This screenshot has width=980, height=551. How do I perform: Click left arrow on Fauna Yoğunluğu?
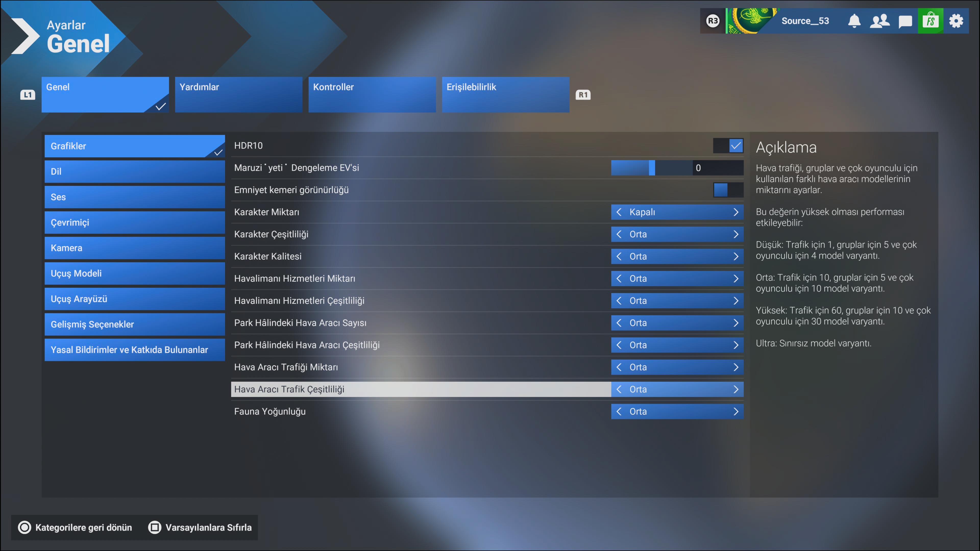coord(619,411)
